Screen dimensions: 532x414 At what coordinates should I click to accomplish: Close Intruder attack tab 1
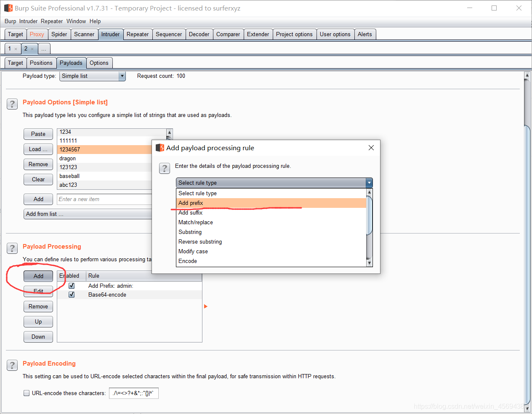tap(16, 49)
